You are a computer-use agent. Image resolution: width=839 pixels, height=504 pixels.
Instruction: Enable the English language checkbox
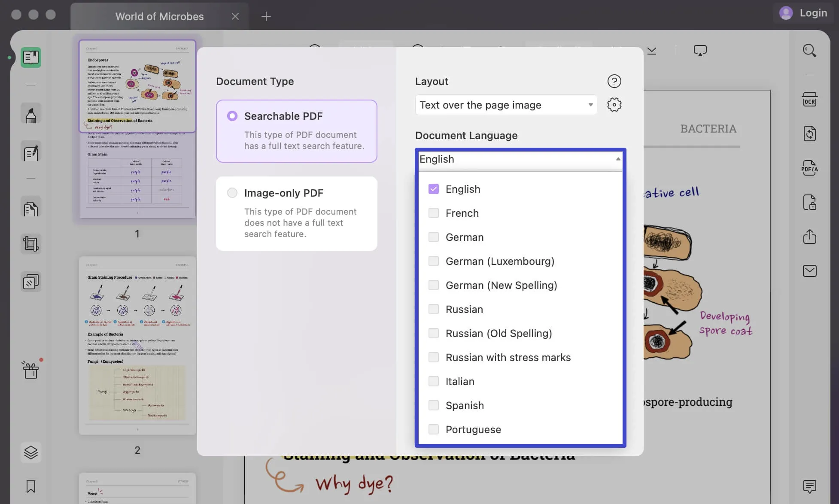click(x=433, y=189)
